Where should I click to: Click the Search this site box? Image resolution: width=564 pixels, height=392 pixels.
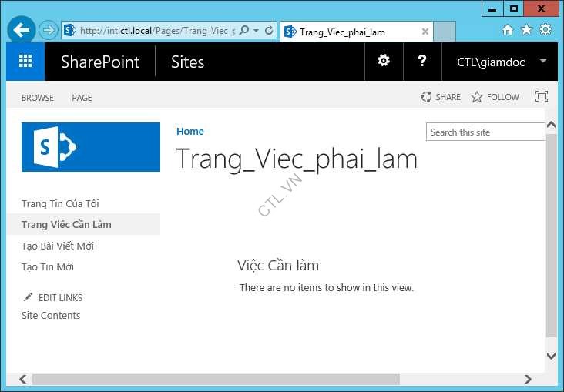pyautogui.click(x=484, y=132)
